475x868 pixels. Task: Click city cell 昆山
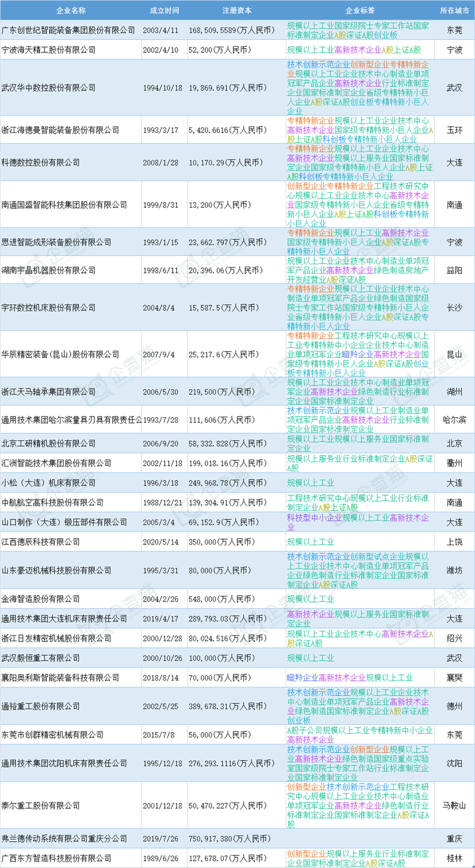pos(454,354)
